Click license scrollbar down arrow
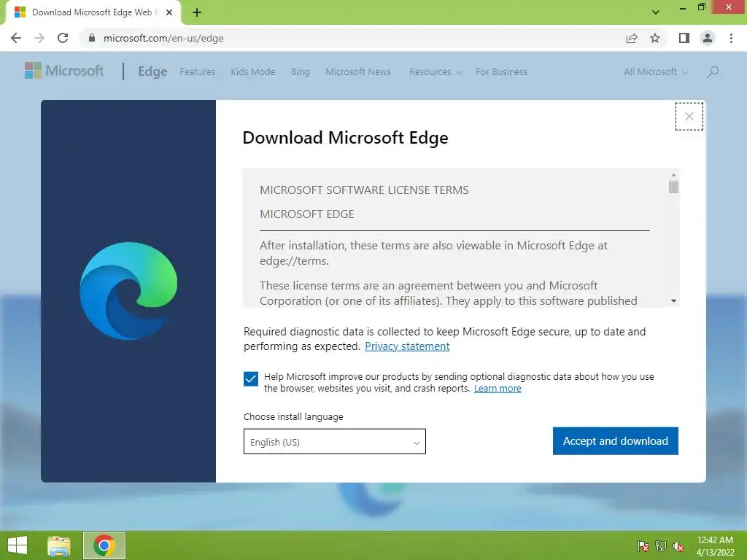The width and height of the screenshot is (747, 560). point(673,301)
